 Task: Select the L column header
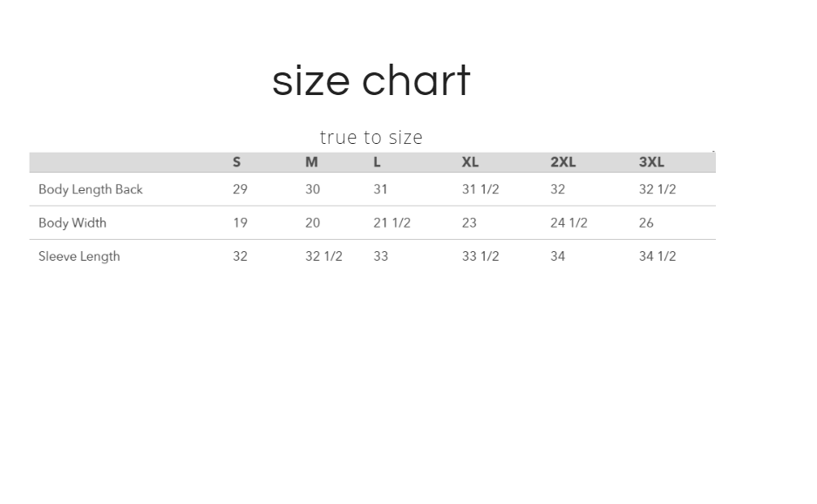[x=377, y=162]
